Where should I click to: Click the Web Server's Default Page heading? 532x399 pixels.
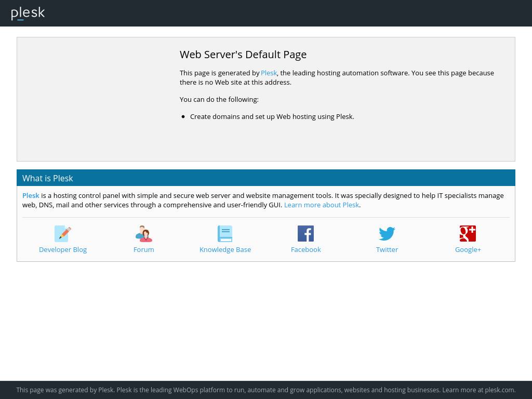click(x=243, y=55)
